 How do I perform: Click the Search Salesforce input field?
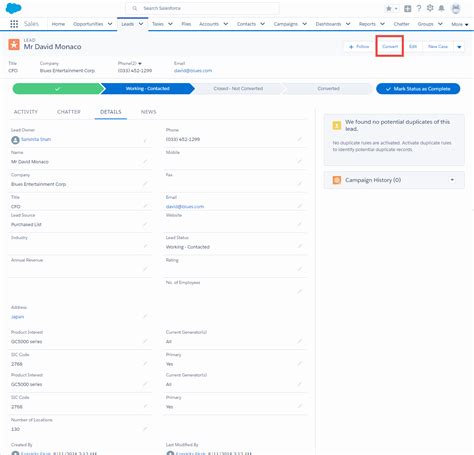click(x=202, y=8)
